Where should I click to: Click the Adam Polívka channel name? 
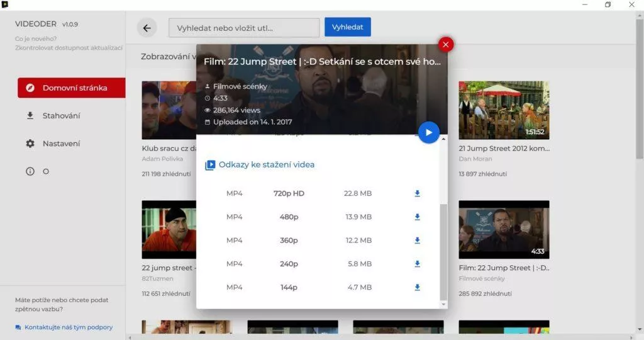(162, 159)
